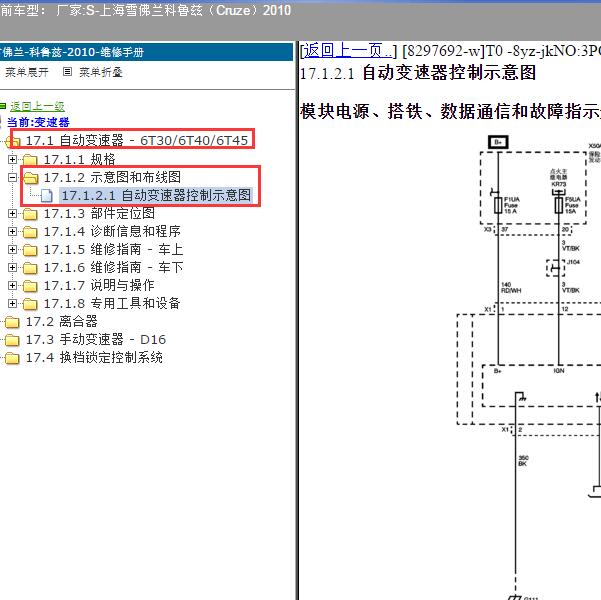Click 菜单展开 to expand all menus
Screen dimensions: 601x600
(26, 72)
